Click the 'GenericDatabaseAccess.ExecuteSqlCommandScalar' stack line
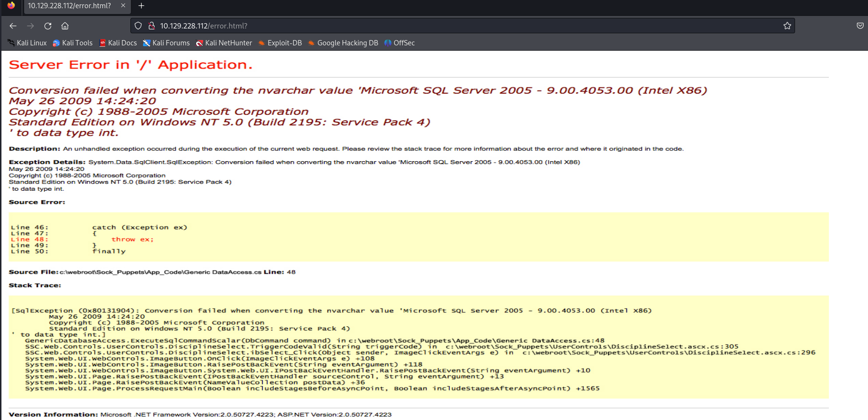868x420 pixels. 314,341
